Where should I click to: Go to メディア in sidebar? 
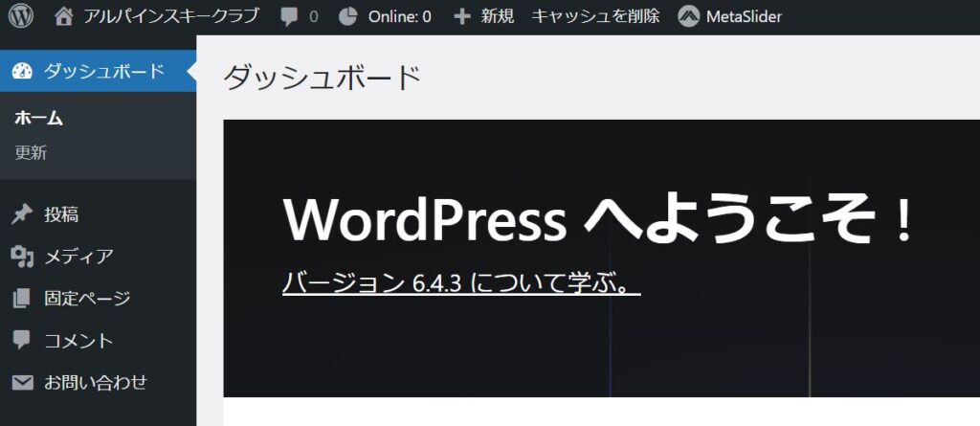[78, 258]
